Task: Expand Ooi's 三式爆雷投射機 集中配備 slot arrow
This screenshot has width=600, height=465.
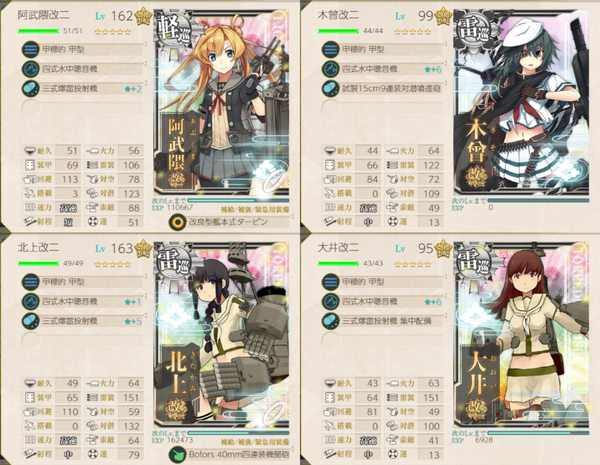Action: [445, 316]
